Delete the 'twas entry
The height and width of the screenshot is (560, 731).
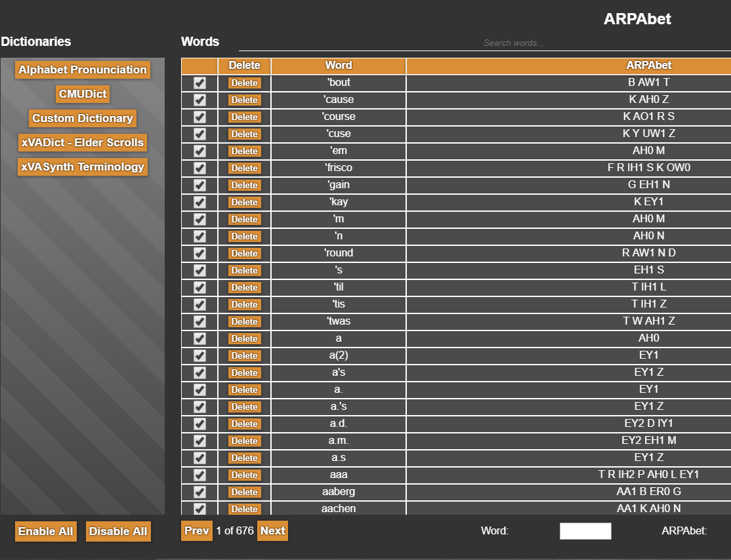[x=244, y=322]
